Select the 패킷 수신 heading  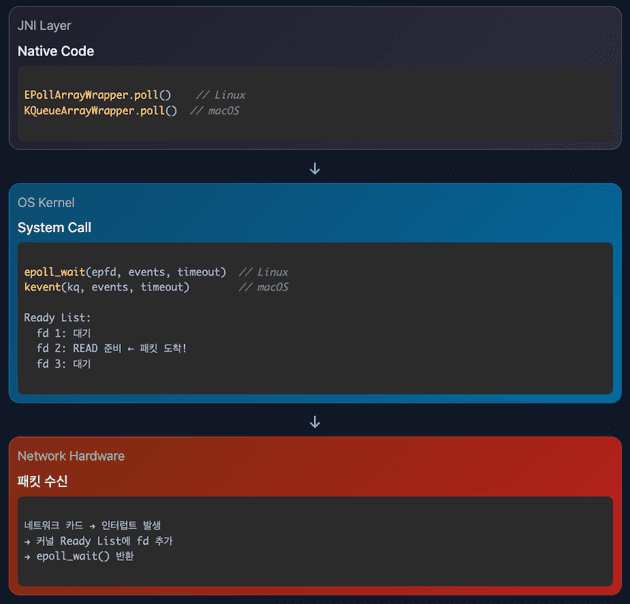click(42, 481)
